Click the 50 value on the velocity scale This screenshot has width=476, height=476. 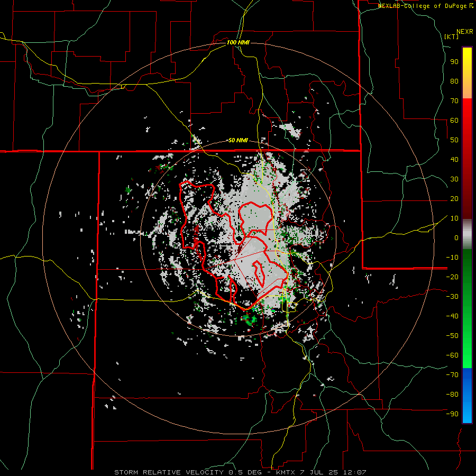[x=454, y=140]
